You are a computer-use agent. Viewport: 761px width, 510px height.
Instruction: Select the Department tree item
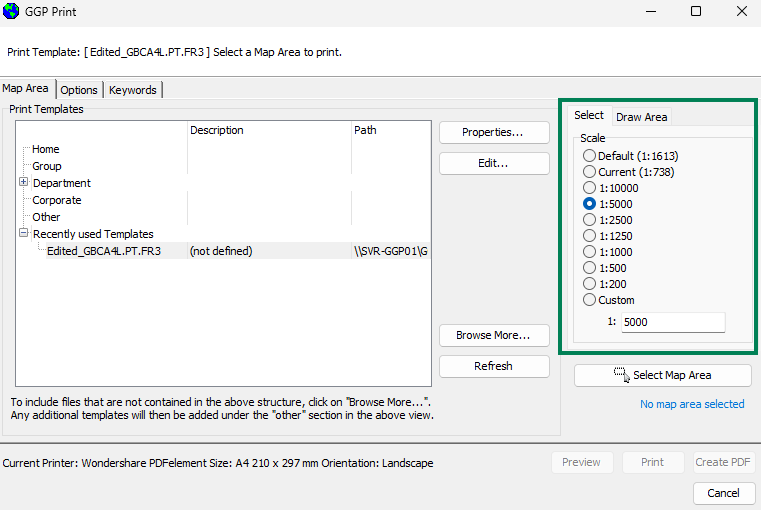coord(62,183)
